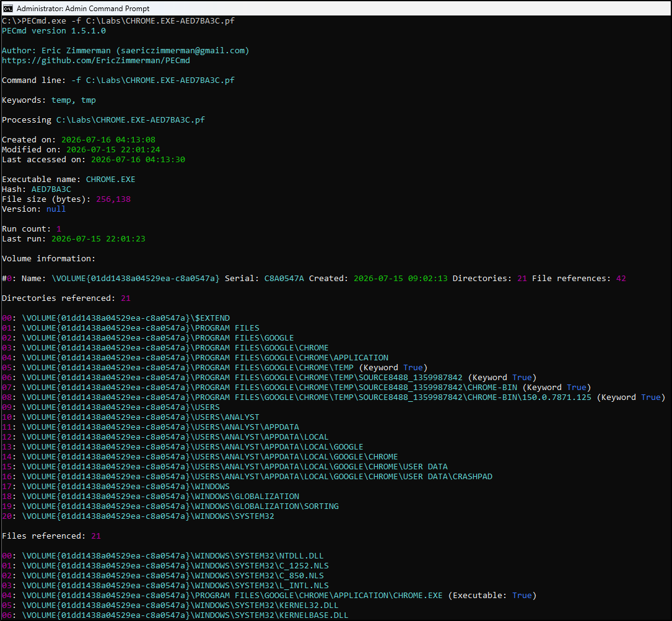Click the 'Directories referenced: 21' line
Screen dimensions: 672x621
[66, 298]
